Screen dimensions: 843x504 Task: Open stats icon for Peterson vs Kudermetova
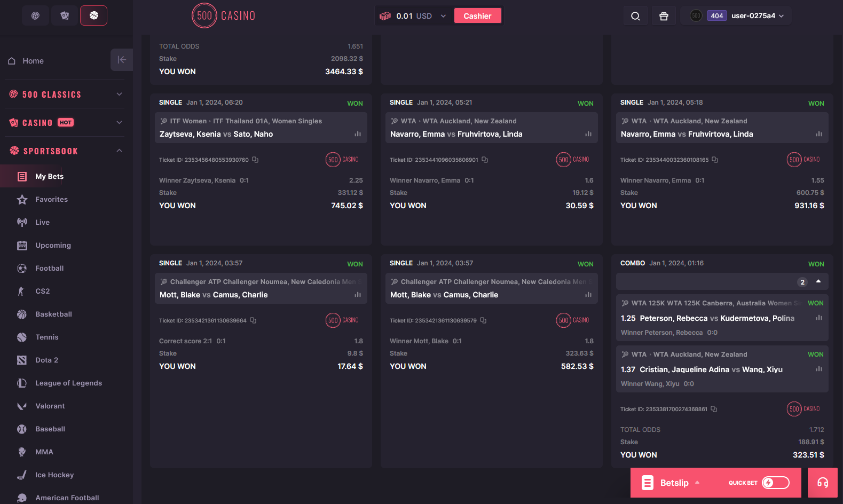click(819, 318)
